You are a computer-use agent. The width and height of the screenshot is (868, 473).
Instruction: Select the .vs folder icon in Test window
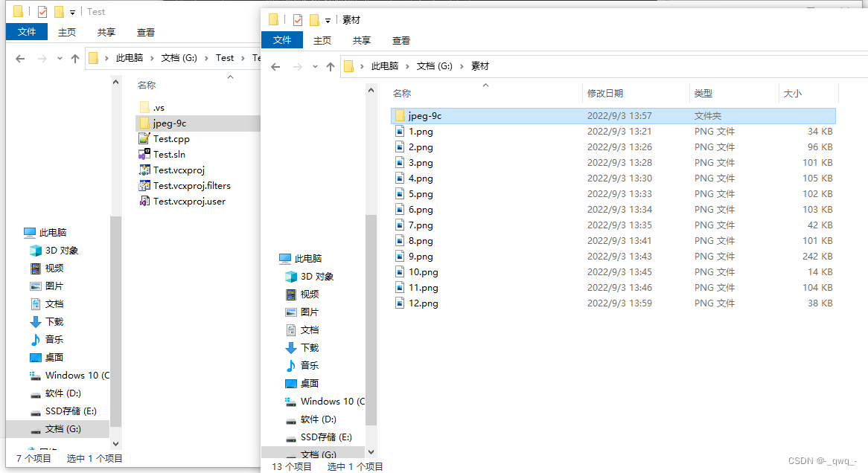(x=144, y=107)
